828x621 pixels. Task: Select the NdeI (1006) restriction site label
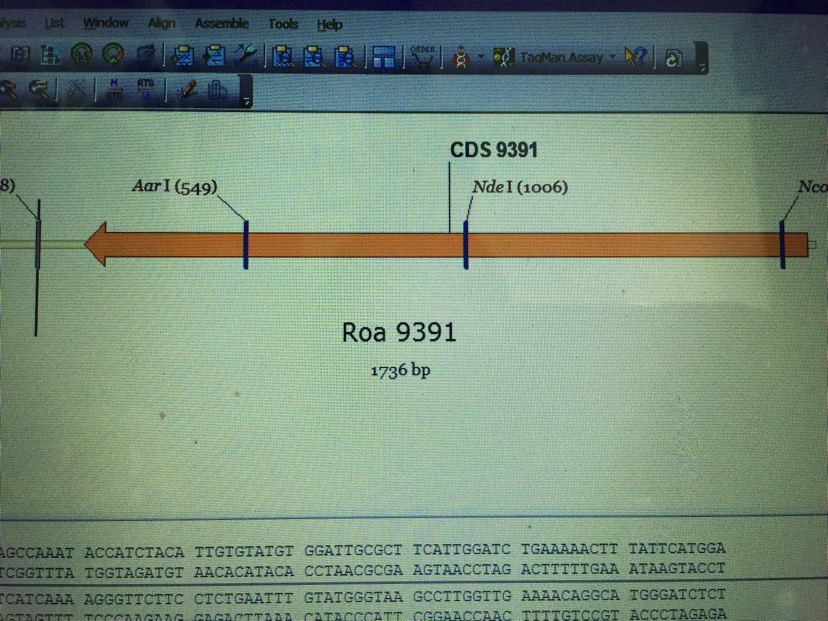pyautogui.click(x=520, y=187)
